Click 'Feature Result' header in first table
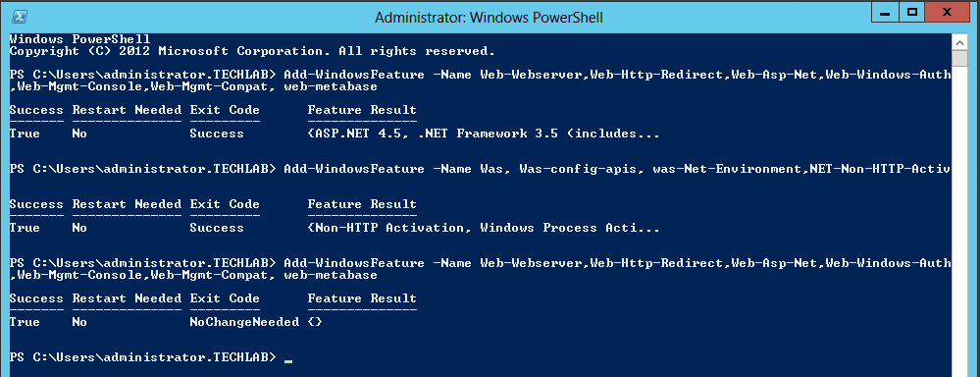Screen dimensions: 980x377 (362, 109)
